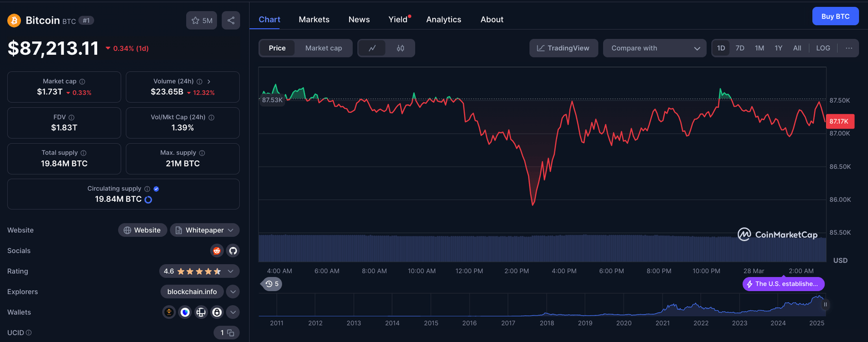Image resolution: width=868 pixels, height=342 pixels.
Task: Switch chart to candlestick view
Action: [x=401, y=48]
